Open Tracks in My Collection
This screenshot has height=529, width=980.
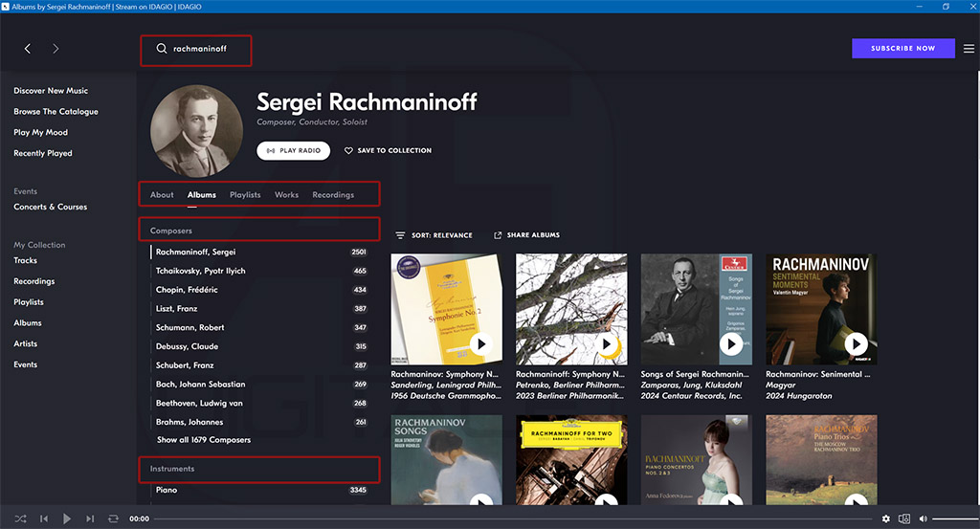point(25,260)
